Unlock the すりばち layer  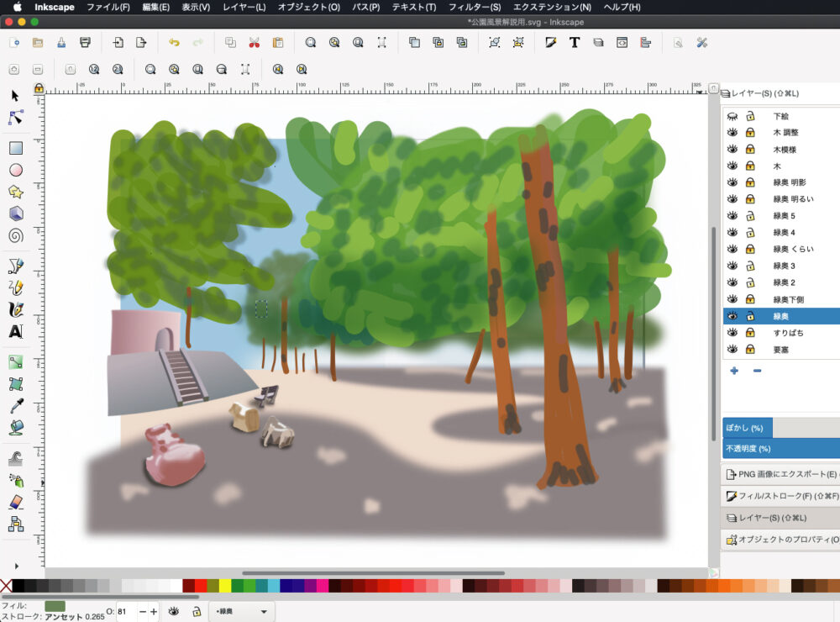(750, 333)
